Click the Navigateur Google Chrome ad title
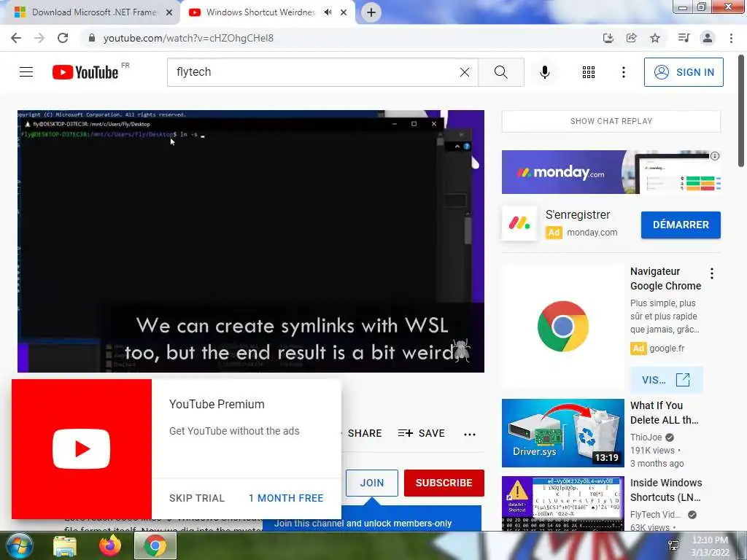The width and height of the screenshot is (747, 560). pyautogui.click(x=665, y=279)
